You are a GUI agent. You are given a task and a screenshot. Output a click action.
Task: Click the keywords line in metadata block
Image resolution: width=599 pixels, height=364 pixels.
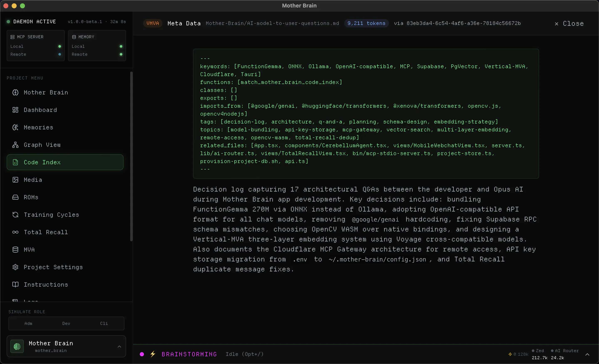coord(364,70)
